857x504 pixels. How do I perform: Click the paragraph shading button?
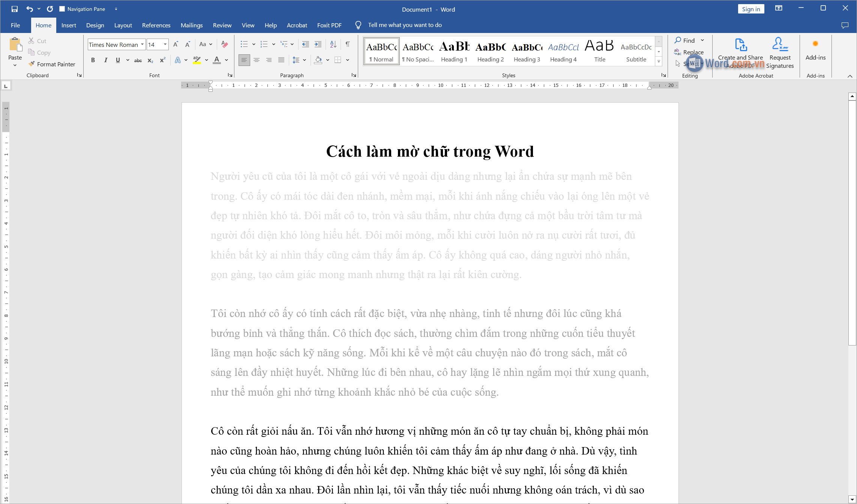point(318,60)
